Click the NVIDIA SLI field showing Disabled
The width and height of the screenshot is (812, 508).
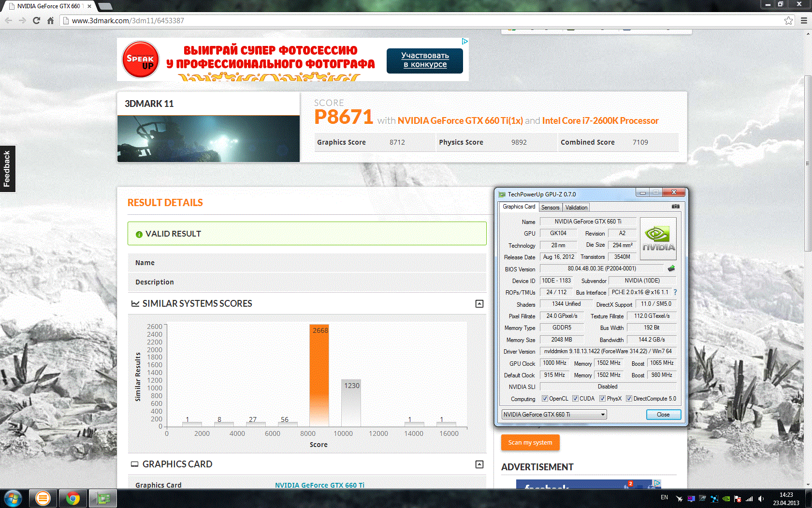pyautogui.click(x=608, y=387)
